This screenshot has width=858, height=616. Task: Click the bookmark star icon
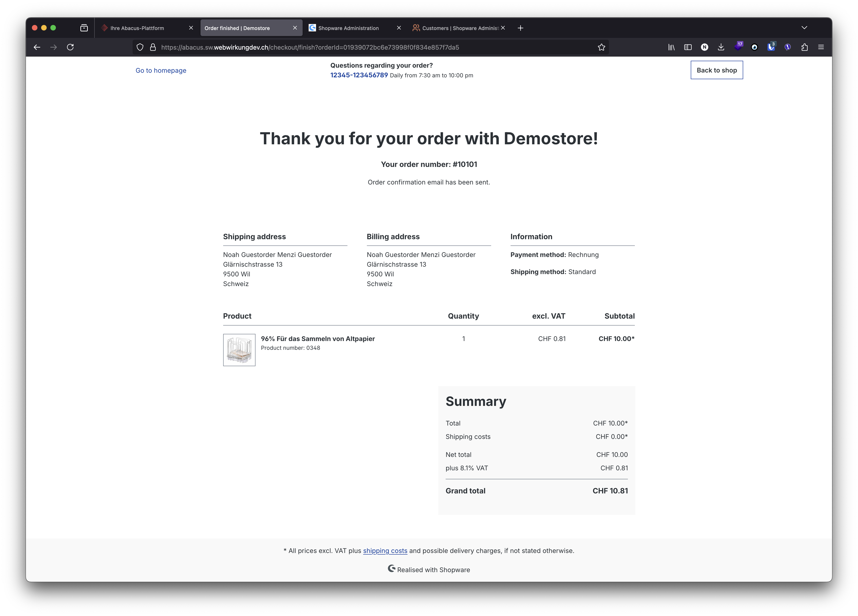coord(602,47)
